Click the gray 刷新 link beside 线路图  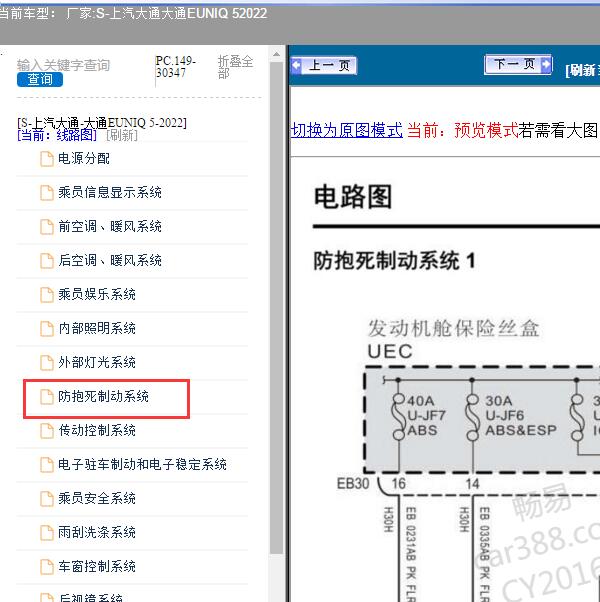click(x=122, y=135)
